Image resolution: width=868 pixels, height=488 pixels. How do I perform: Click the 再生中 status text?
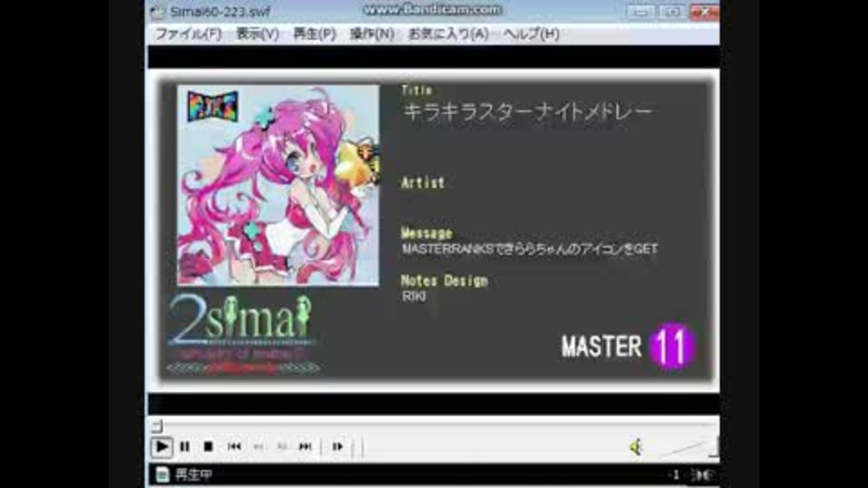pos(193,474)
